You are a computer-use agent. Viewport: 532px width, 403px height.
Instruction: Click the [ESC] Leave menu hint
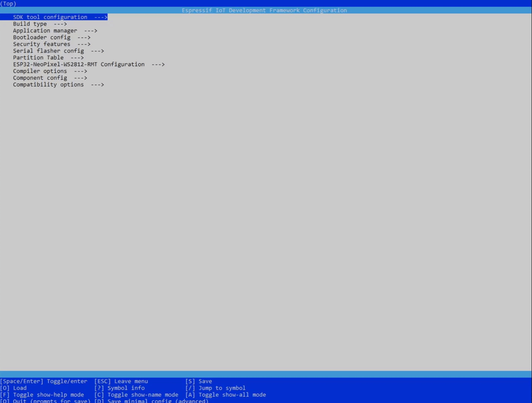[x=121, y=381]
